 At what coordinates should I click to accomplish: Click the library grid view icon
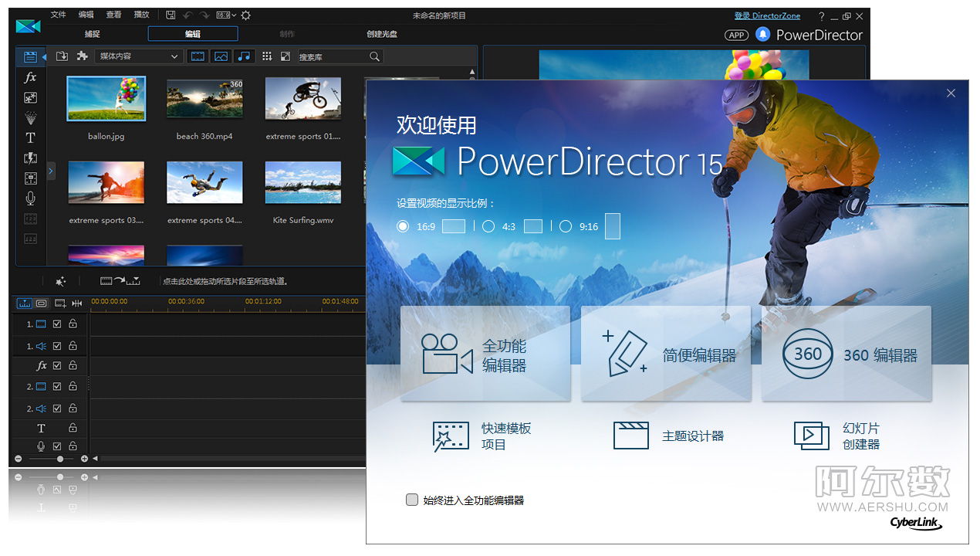(267, 56)
